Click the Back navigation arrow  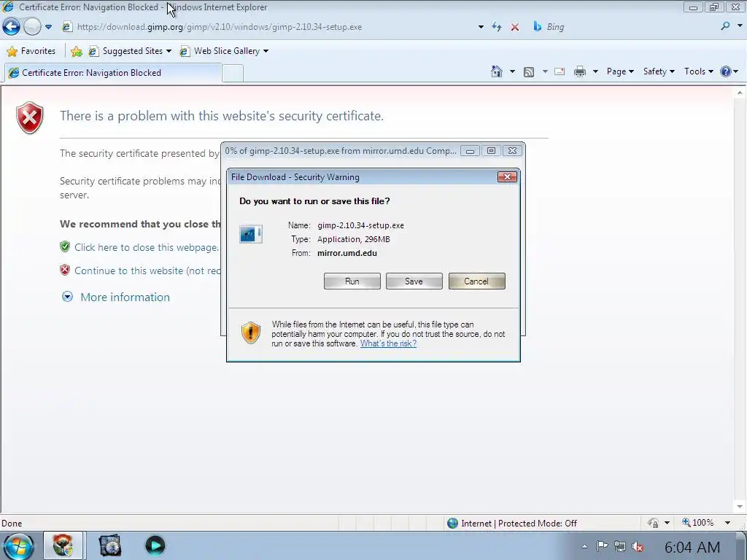12,27
